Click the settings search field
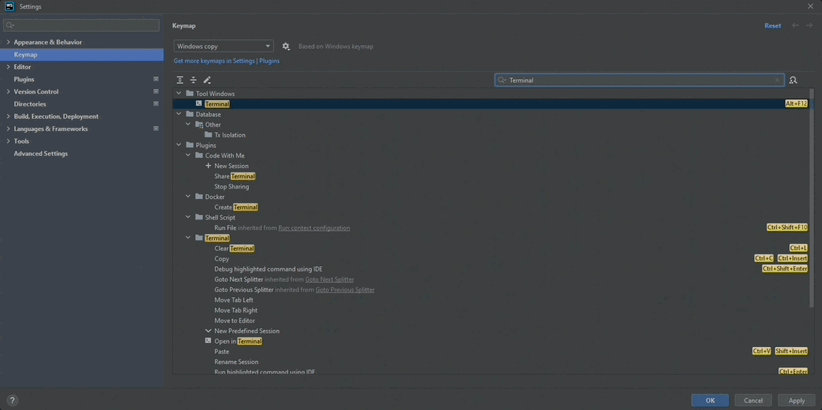Image resolution: width=822 pixels, height=410 pixels. [81, 25]
